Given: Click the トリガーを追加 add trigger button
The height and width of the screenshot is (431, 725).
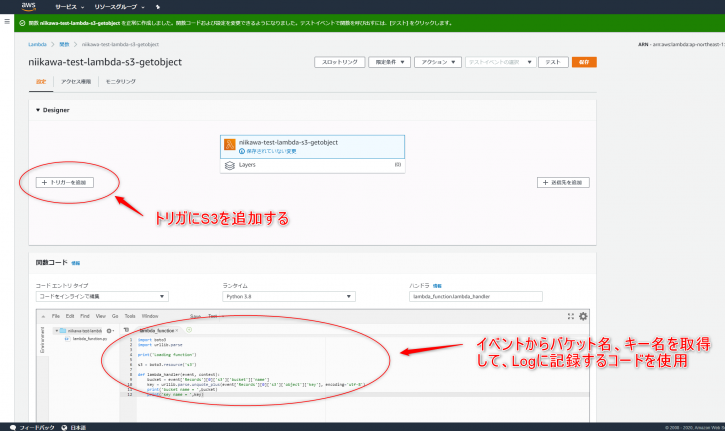Looking at the screenshot, I should pyautogui.click(x=65, y=183).
